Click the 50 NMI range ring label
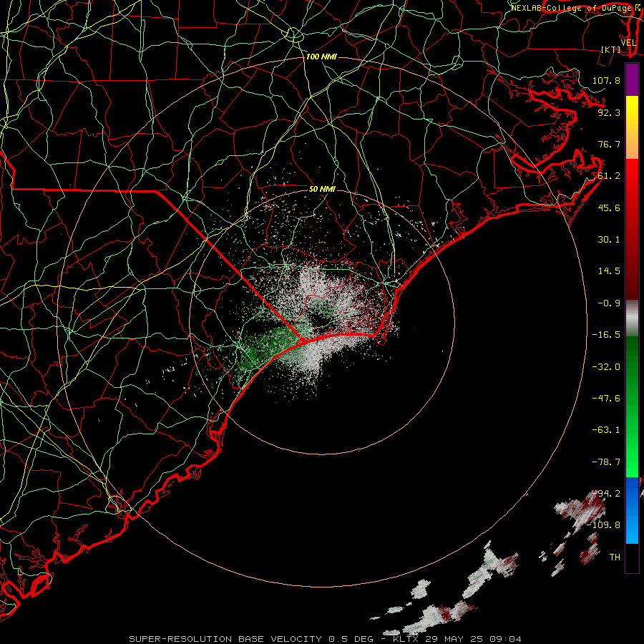Screen dimensions: 644x644 coord(322,189)
